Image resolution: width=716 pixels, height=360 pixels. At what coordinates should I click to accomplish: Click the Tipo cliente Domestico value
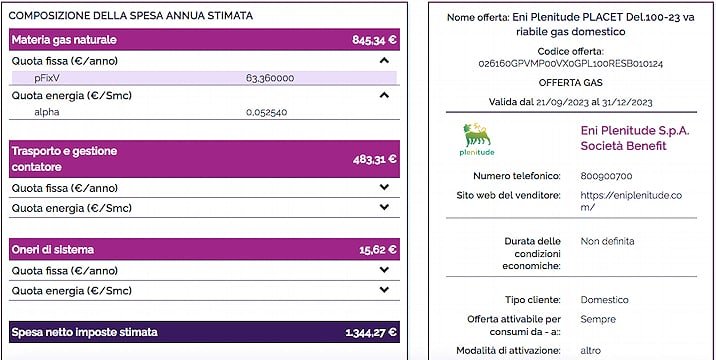click(x=605, y=300)
